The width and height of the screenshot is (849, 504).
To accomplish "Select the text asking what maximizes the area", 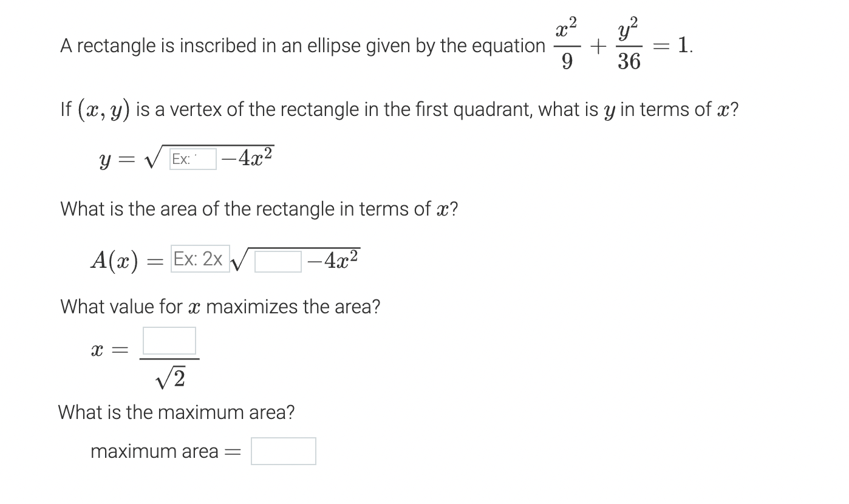I will (219, 307).
